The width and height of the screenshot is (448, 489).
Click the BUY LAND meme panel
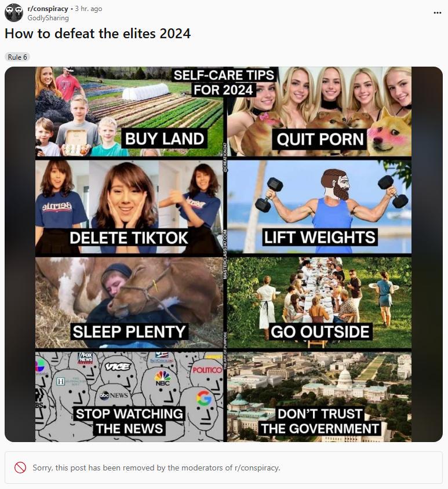(129, 112)
